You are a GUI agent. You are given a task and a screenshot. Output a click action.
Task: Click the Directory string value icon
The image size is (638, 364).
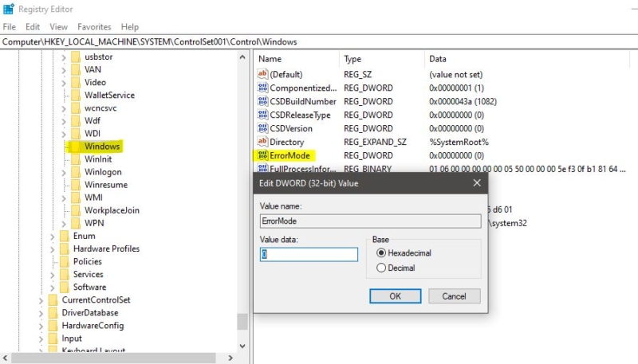click(262, 142)
